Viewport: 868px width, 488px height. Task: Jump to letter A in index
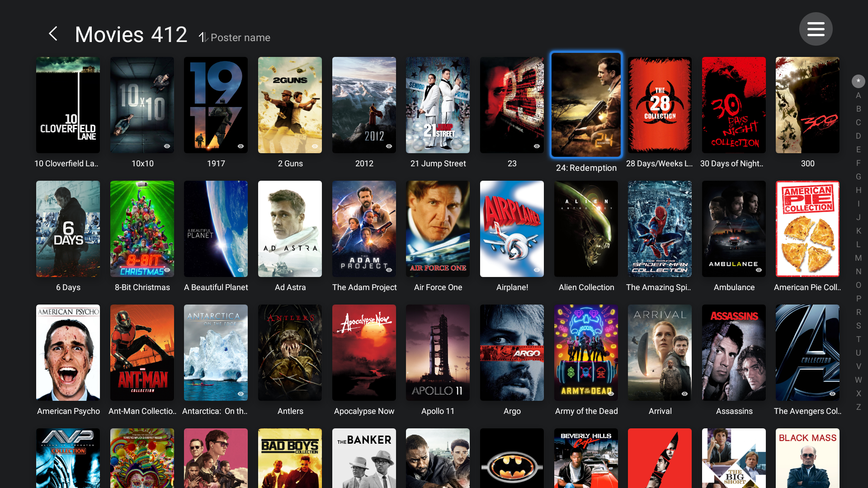[x=858, y=95]
